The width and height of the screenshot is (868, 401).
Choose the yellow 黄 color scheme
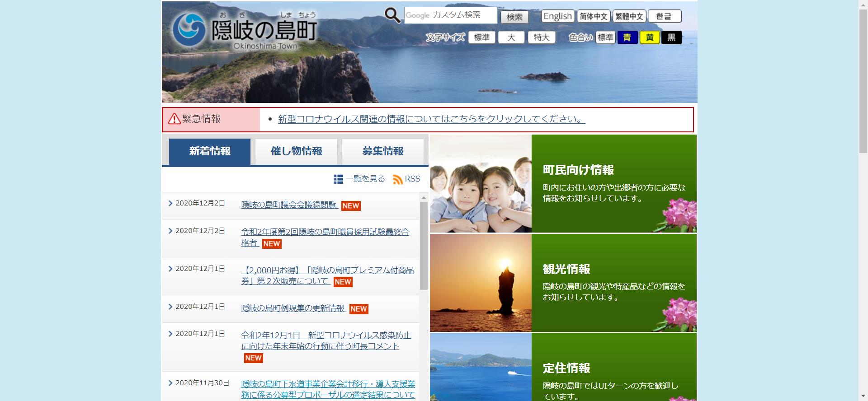pyautogui.click(x=650, y=37)
